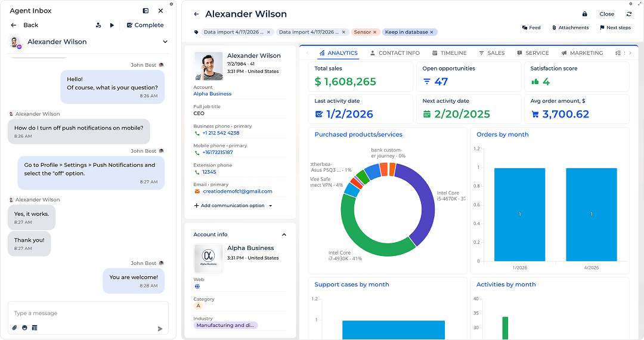Click Orders by month chart title

502,134
